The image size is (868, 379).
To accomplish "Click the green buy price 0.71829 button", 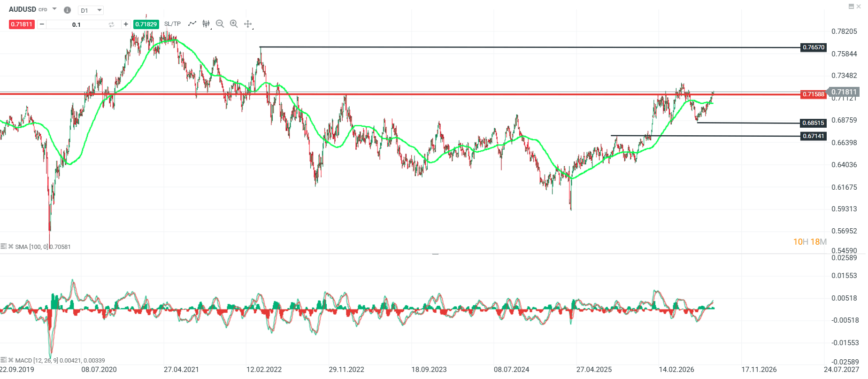I will pos(146,24).
